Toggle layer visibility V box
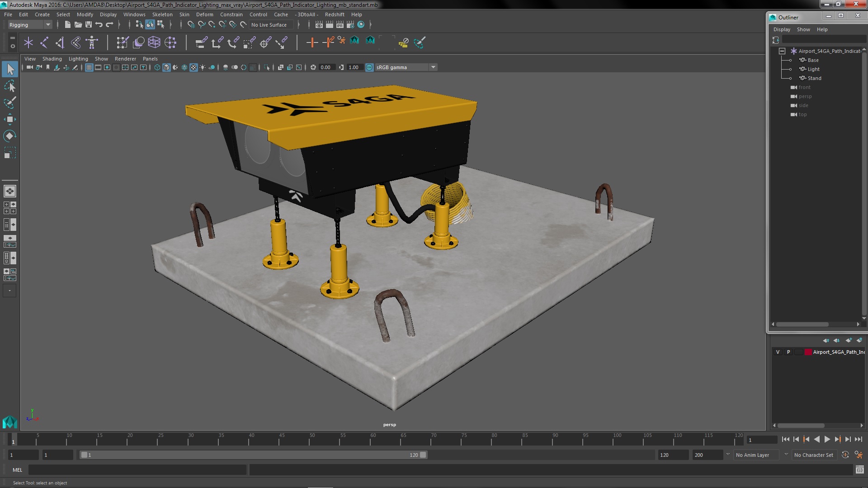Screen dimensions: 868x488 (778, 352)
